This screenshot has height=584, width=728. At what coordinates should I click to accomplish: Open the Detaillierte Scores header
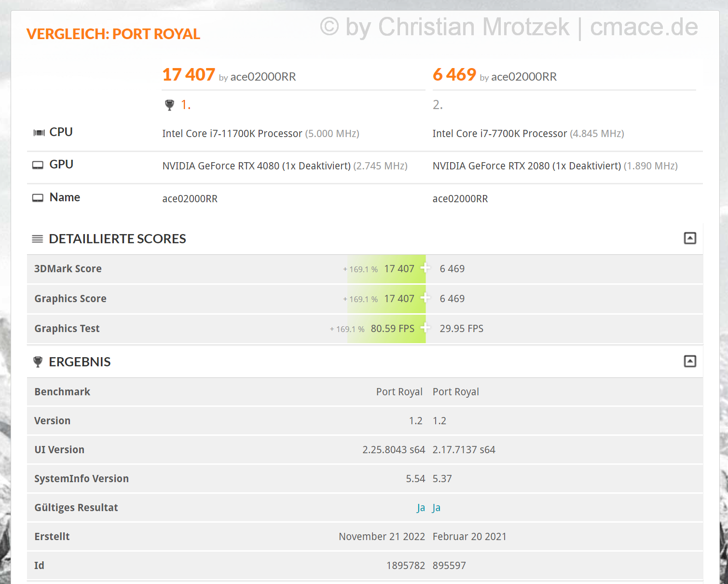click(x=117, y=239)
